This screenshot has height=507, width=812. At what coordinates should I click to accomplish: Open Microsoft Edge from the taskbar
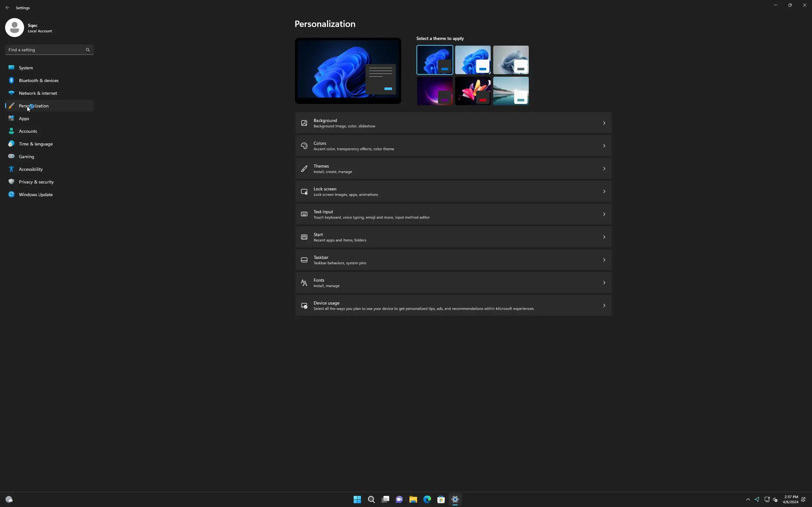427,499
